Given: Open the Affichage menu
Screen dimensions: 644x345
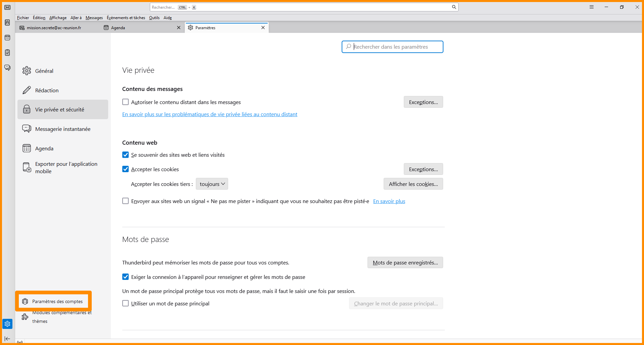Looking at the screenshot, I should pyautogui.click(x=58, y=18).
